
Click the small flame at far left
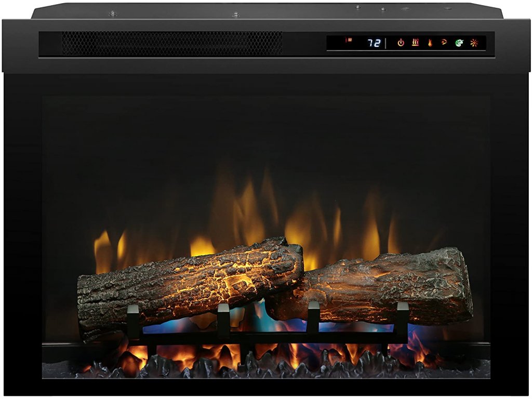tap(102, 249)
